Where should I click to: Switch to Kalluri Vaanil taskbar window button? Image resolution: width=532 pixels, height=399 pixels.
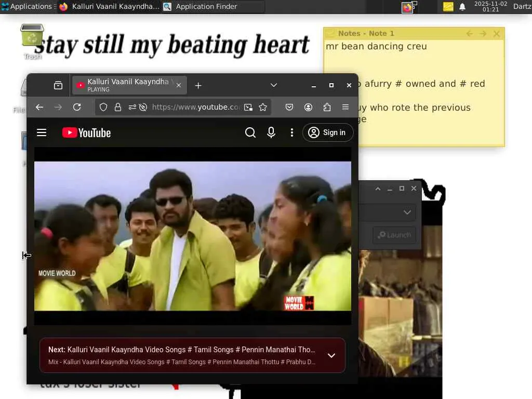tap(109, 6)
